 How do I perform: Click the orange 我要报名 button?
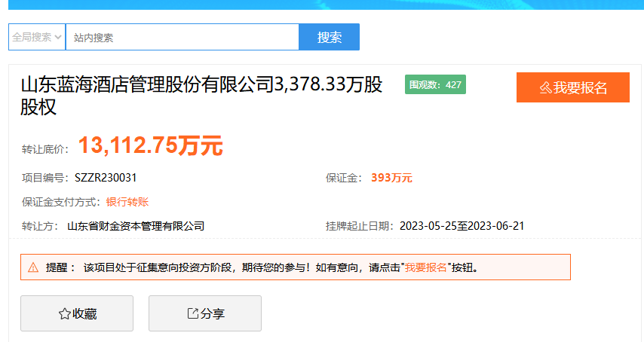tap(573, 87)
